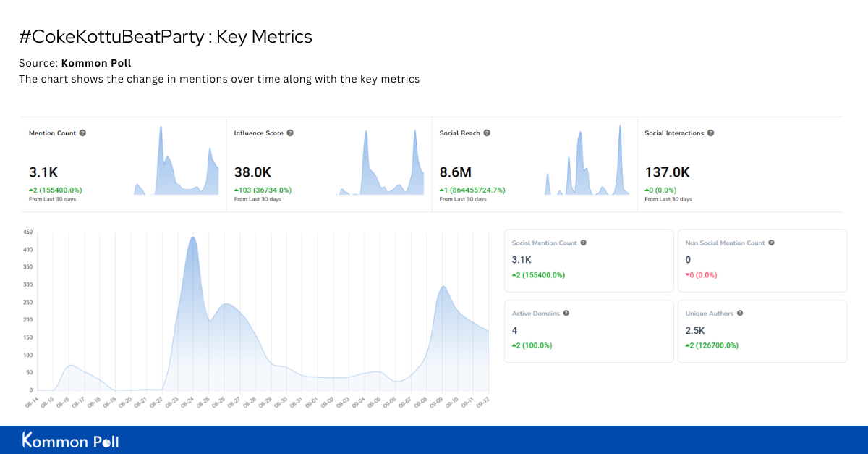This screenshot has width=868, height=454.
Task: Click the Social Reach help icon
Action: (x=487, y=133)
